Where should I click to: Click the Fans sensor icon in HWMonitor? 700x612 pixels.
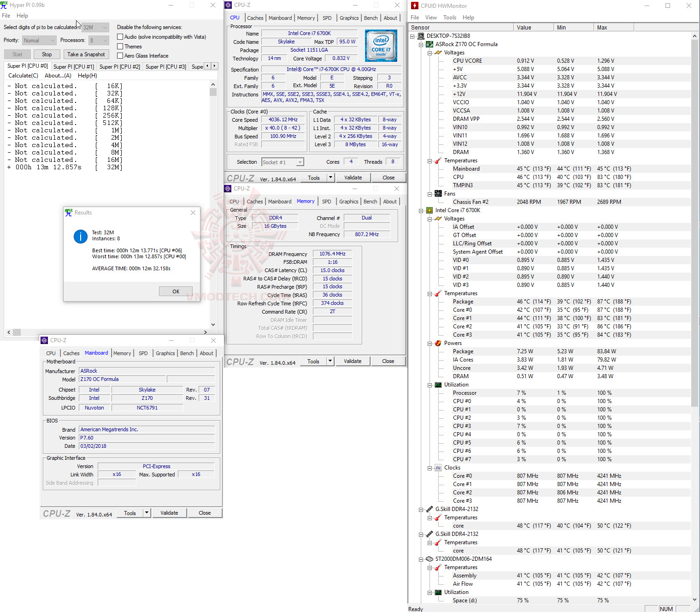point(437,193)
